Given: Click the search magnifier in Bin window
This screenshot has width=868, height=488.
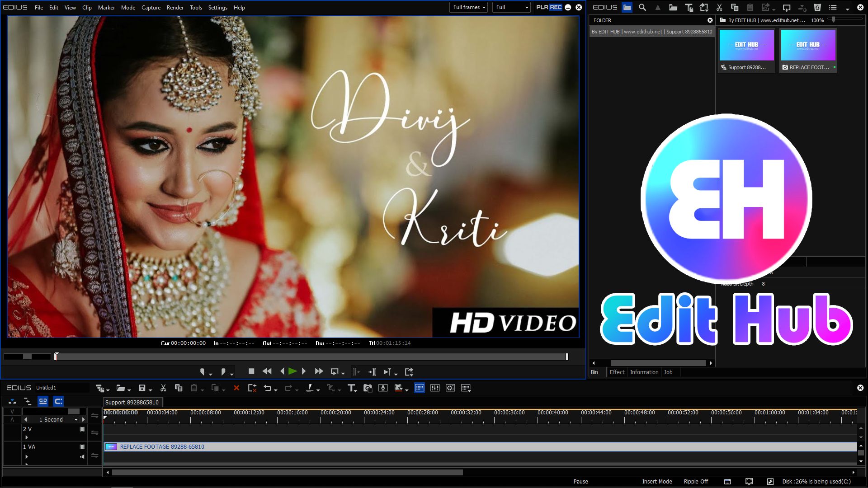Looking at the screenshot, I should click(x=642, y=7).
